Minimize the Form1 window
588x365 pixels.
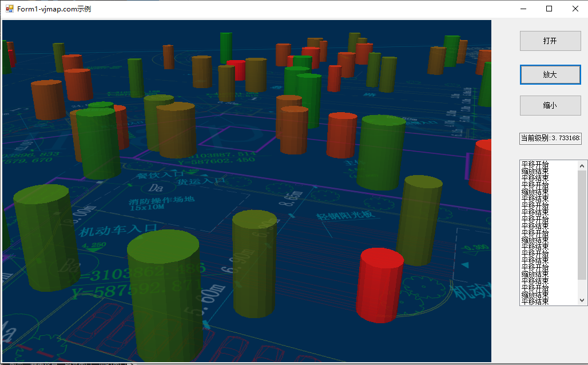tap(523, 9)
